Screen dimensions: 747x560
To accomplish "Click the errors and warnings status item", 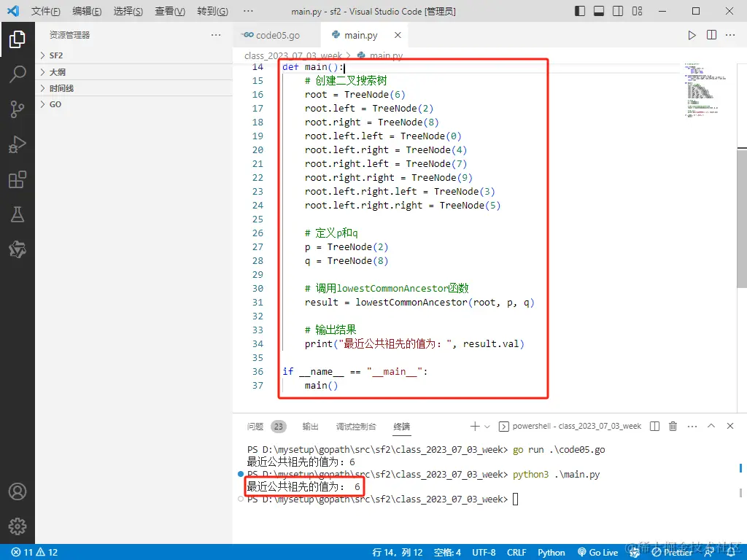I will click(34, 553).
